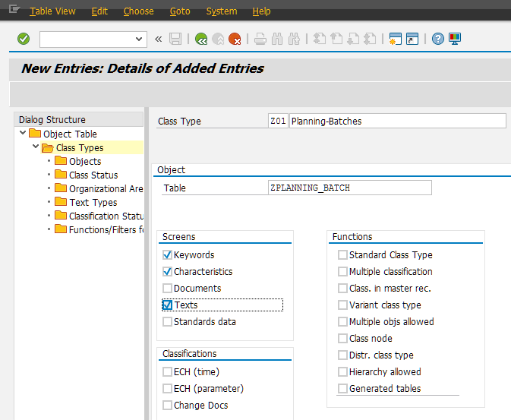The width and height of the screenshot is (511, 420).
Task: Open the command field dropdown arrow
Action: pos(139,39)
